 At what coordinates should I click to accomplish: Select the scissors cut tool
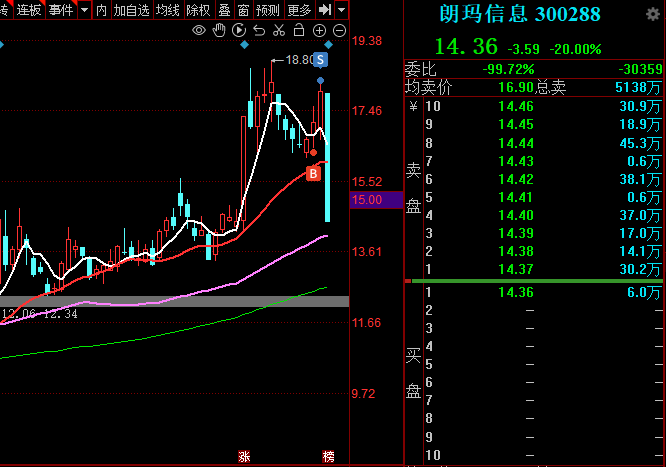point(280,32)
